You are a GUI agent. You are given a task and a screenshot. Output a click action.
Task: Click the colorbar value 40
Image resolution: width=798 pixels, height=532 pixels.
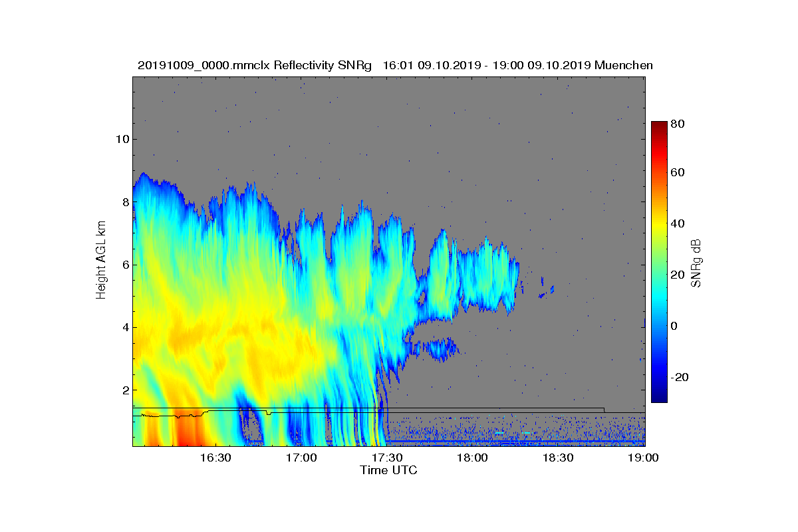point(678,223)
